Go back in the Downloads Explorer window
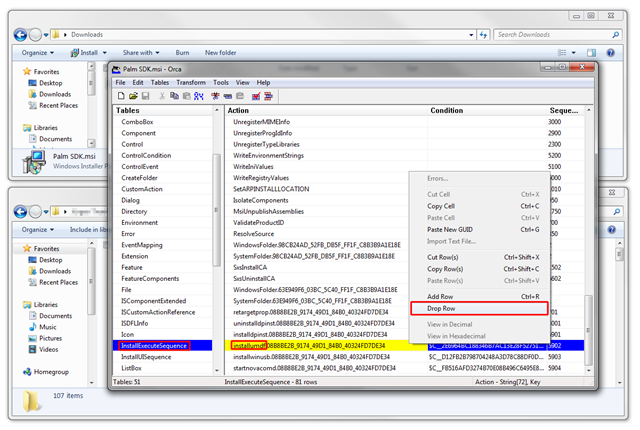 (20, 35)
